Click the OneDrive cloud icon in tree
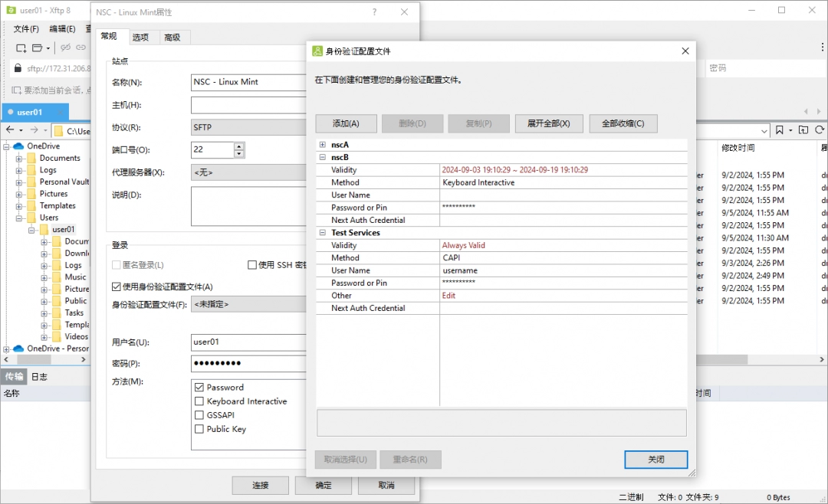This screenshot has width=828, height=504. 19,146
